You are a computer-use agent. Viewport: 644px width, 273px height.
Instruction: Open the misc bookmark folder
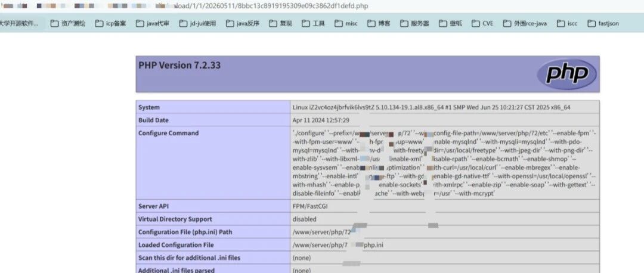coord(346,23)
